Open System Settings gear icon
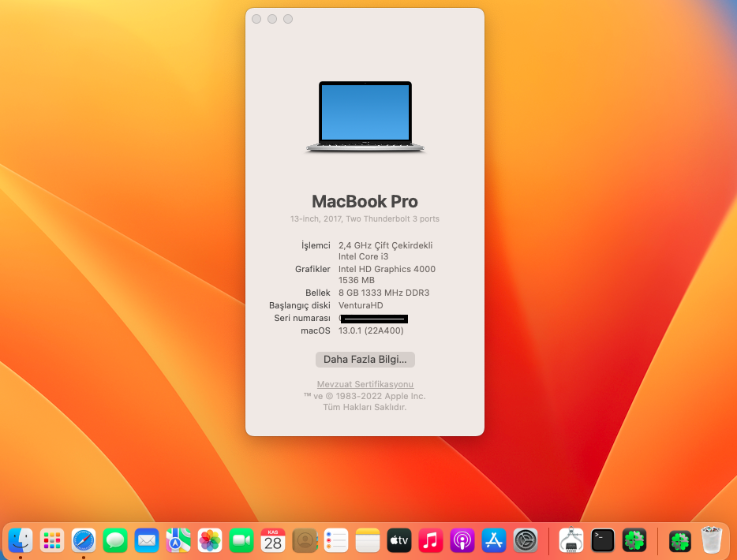737x560 pixels. click(526, 540)
